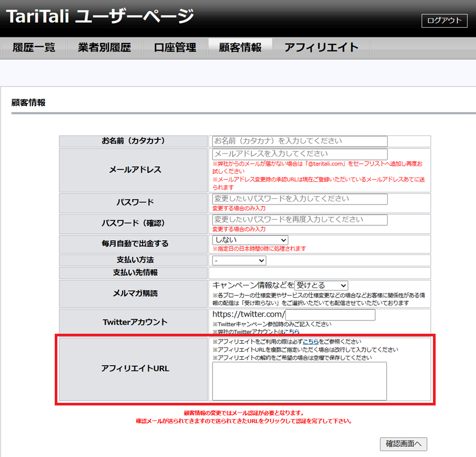Viewport: 476px width, 457px height.
Task: Click inside the アフィリエイトURL text area
Action: coord(299,380)
